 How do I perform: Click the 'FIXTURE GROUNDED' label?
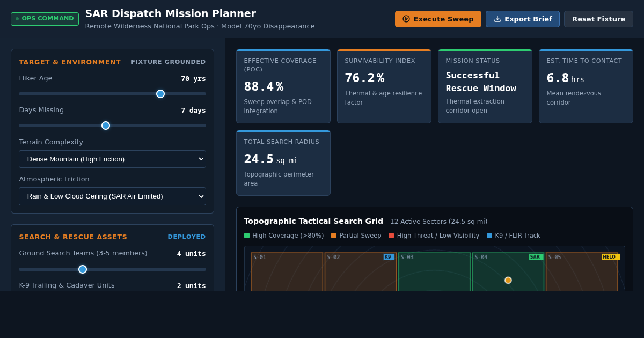(169, 62)
